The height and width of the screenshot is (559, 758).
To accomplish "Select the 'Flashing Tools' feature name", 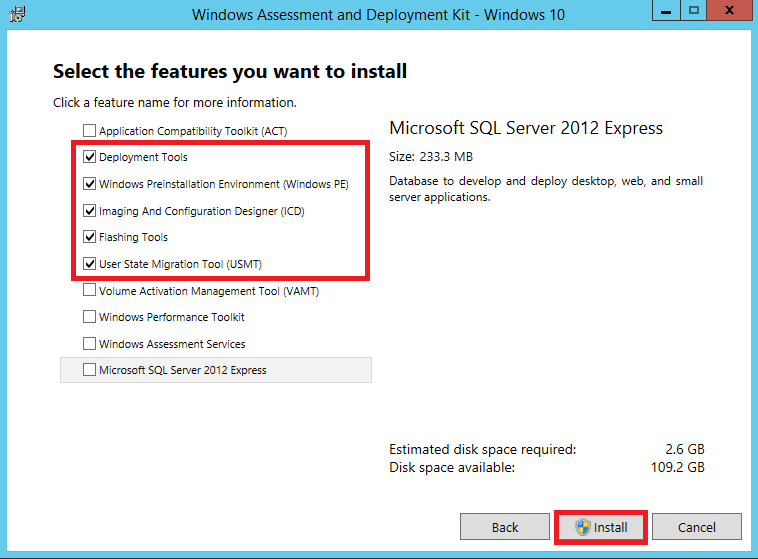I will coord(133,237).
